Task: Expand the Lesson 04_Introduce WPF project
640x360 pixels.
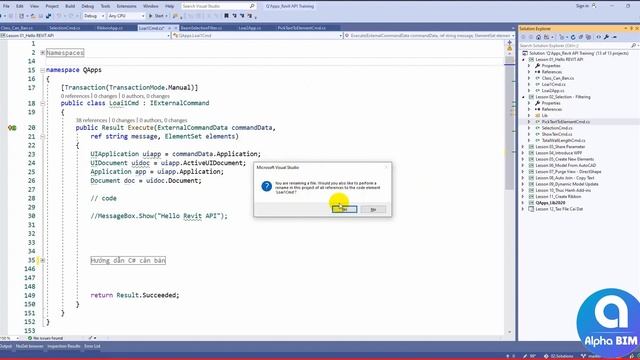Action: click(x=524, y=153)
